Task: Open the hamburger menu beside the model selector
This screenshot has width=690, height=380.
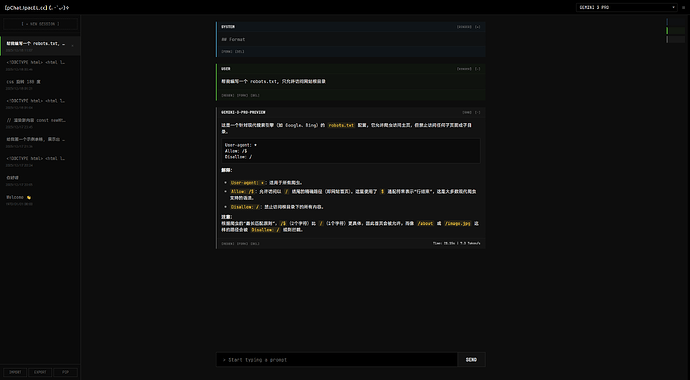Action: 683,7
